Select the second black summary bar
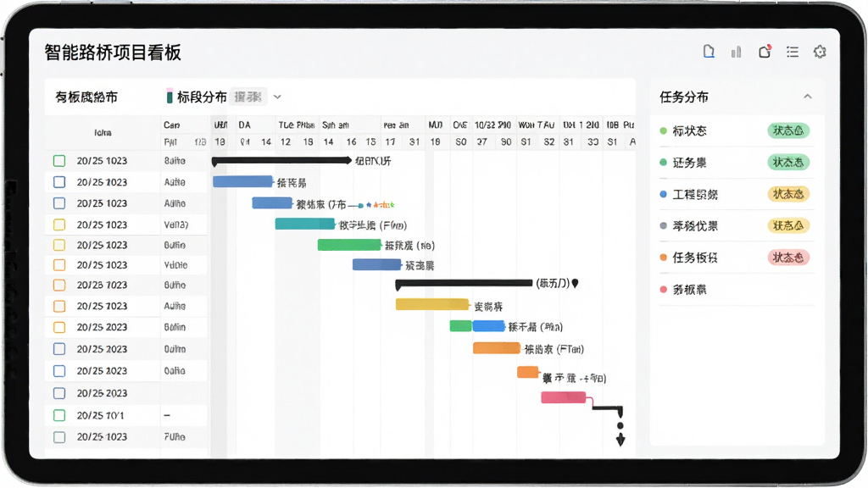Screen dimensions: 868x488 tap(464, 284)
